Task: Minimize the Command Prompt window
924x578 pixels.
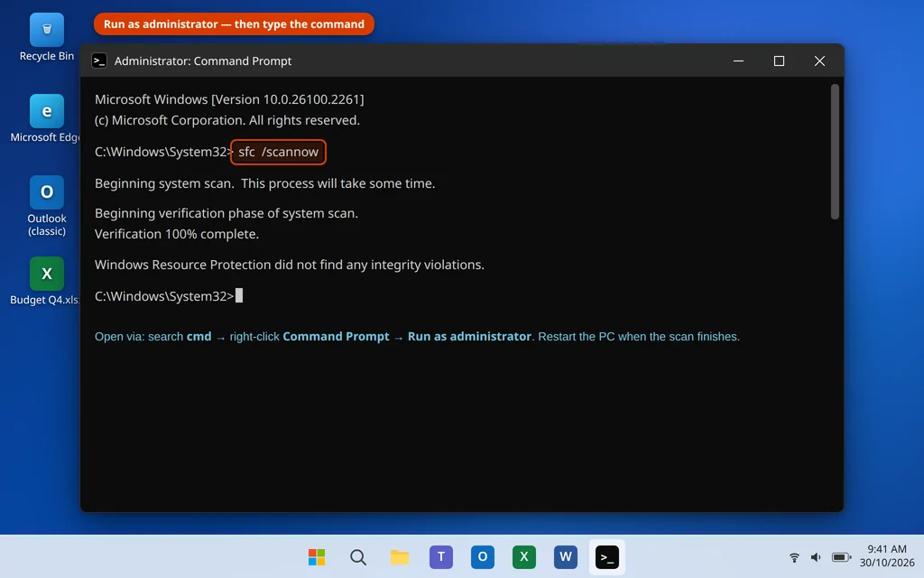Action: (738, 61)
